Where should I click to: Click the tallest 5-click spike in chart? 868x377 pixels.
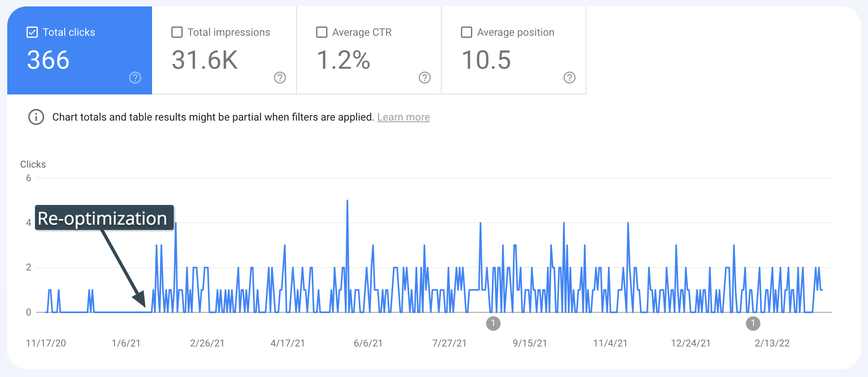click(x=347, y=201)
